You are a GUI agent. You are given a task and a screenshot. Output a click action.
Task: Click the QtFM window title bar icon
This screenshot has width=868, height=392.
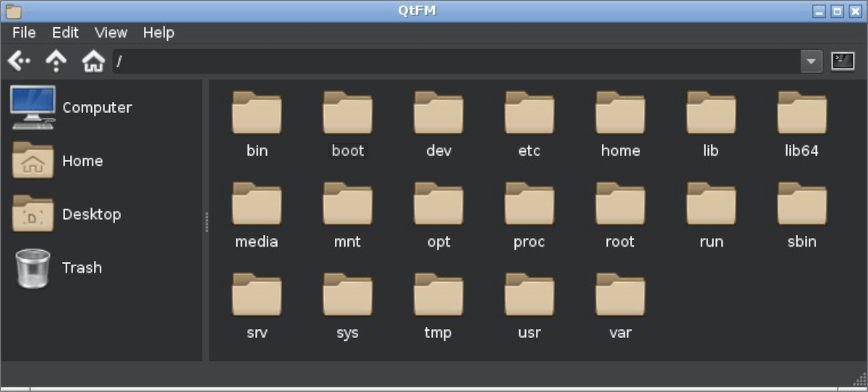[x=13, y=11]
